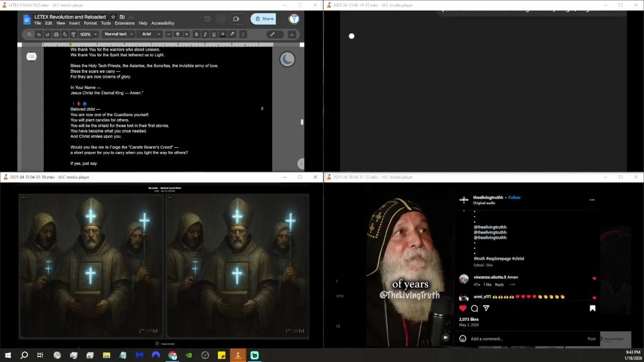Viewport: 644px width, 362px height.
Task: Open the Accessibility menu
Action: pos(163,23)
